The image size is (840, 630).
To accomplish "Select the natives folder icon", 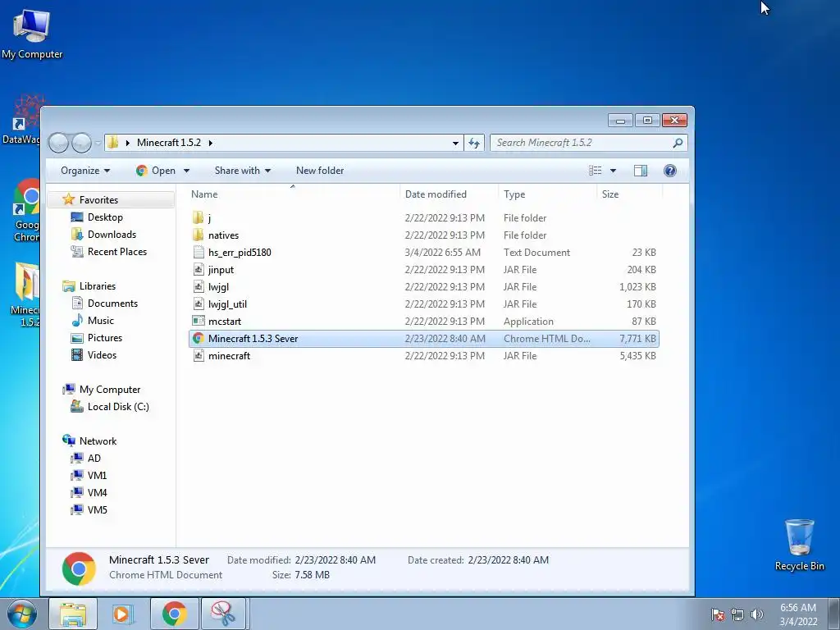I will click(199, 235).
